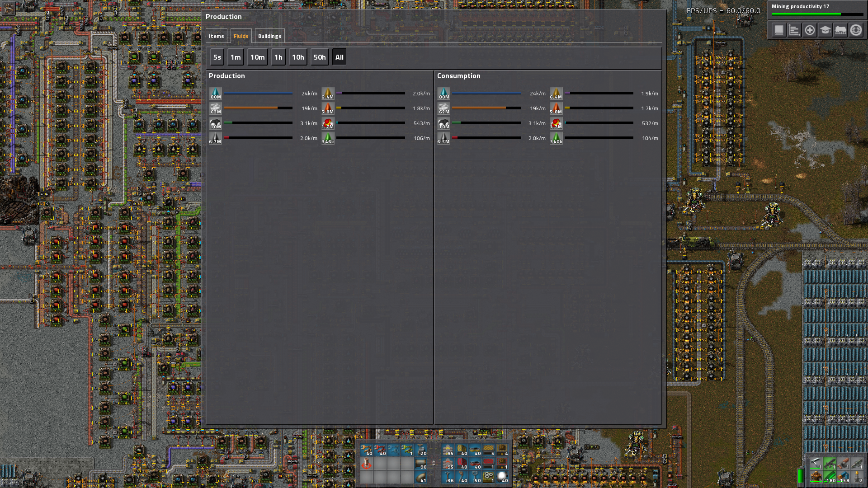Select yellow underground belt slot
This screenshot has width=868, height=488.
462,450
